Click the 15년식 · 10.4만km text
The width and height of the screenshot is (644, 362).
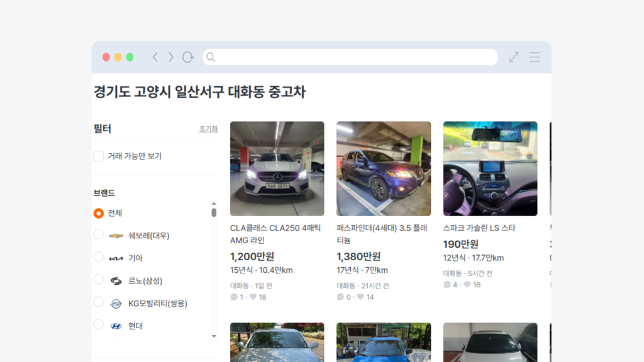point(261,270)
